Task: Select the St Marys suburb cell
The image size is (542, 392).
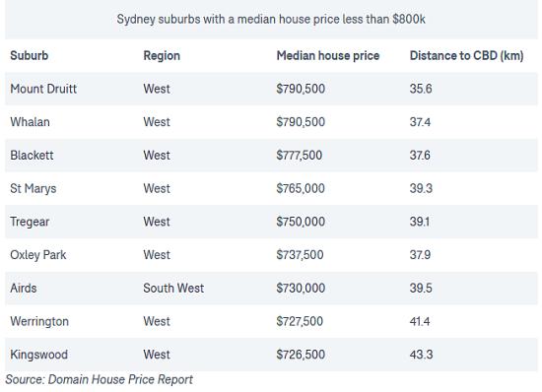Action: 34,188
